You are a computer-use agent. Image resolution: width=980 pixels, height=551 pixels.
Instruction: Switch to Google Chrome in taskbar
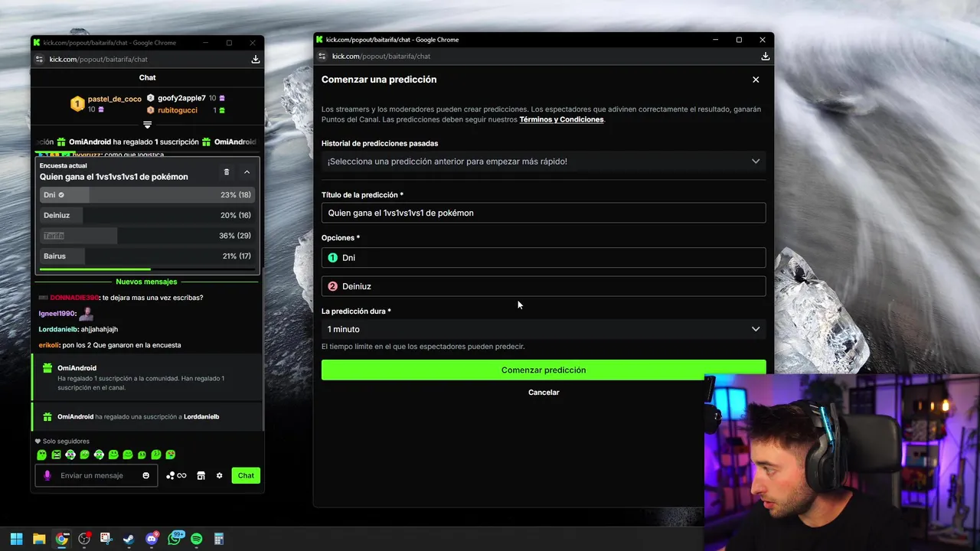[61, 539]
